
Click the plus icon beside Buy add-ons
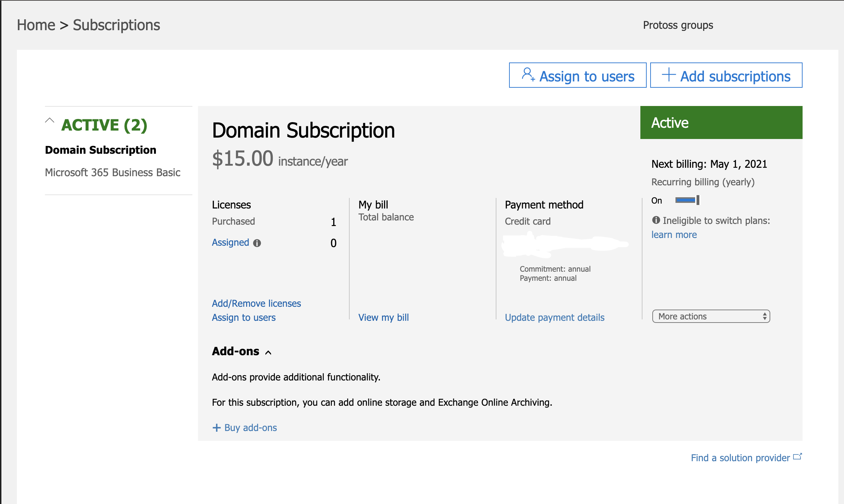217,427
